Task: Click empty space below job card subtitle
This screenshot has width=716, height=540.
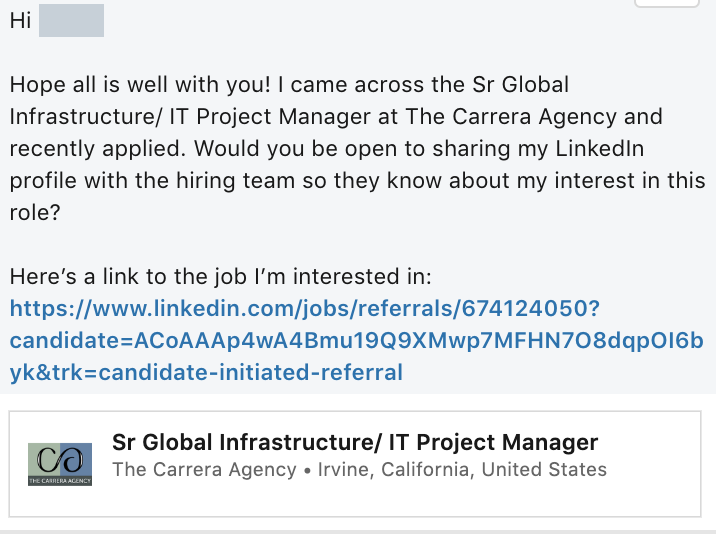Action: pos(355,498)
